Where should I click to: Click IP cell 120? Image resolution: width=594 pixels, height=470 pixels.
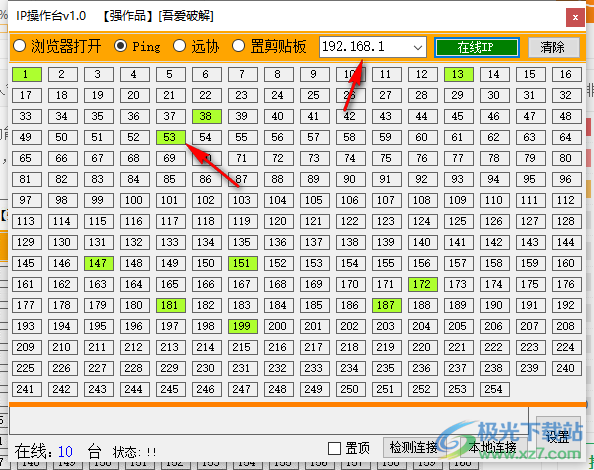click(278, 221)
